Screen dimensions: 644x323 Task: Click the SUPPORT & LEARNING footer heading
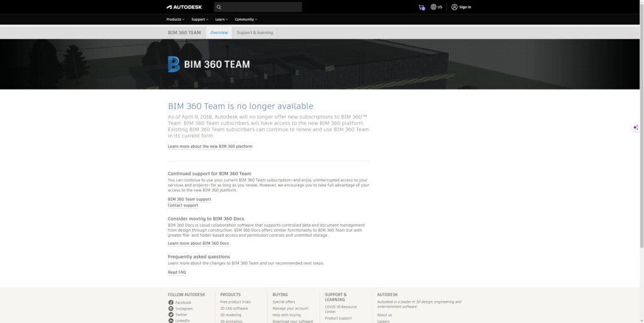click(336, 297)
